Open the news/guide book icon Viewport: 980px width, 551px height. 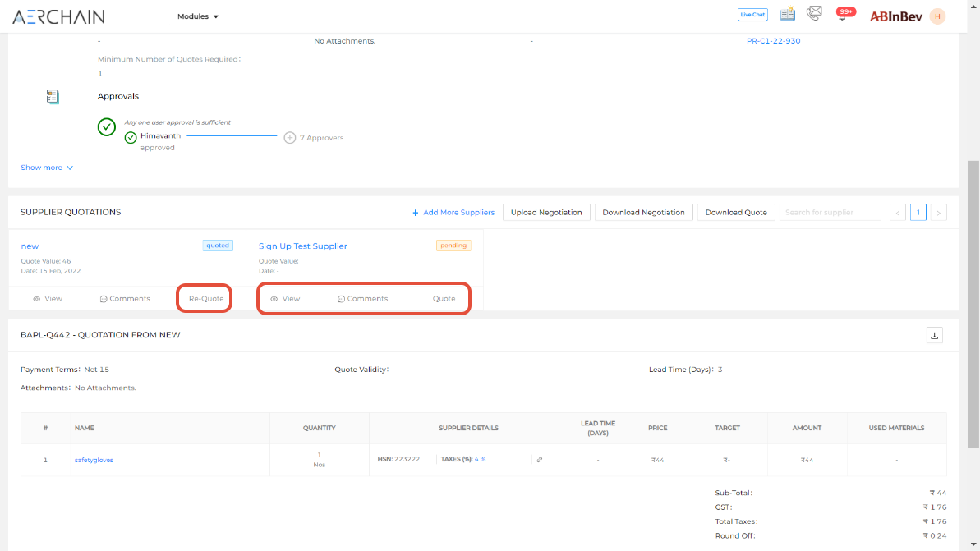[x=787, y=14]
